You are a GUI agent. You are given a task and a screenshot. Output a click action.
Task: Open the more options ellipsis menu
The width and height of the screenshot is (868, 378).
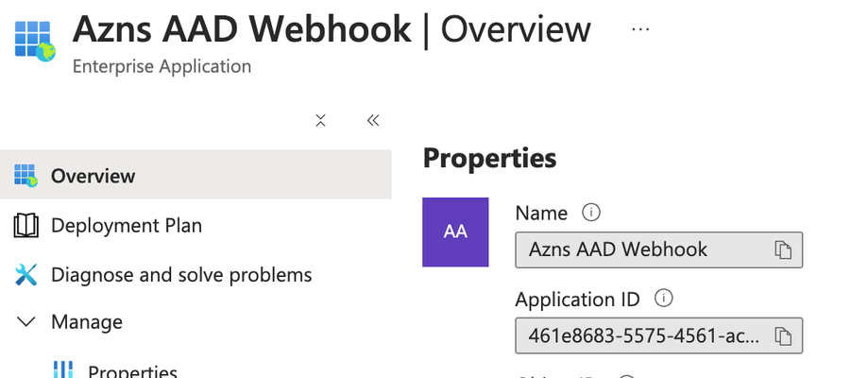[x=640, y=29]
